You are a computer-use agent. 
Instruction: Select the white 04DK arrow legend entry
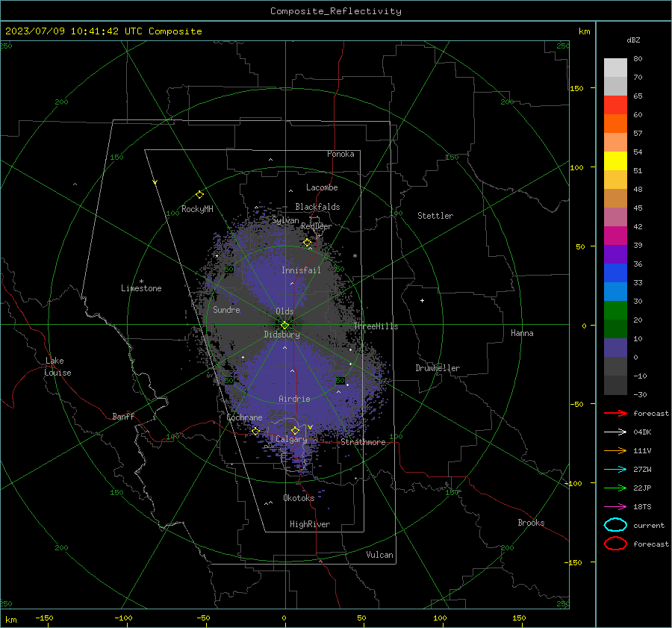pos(615,432)
